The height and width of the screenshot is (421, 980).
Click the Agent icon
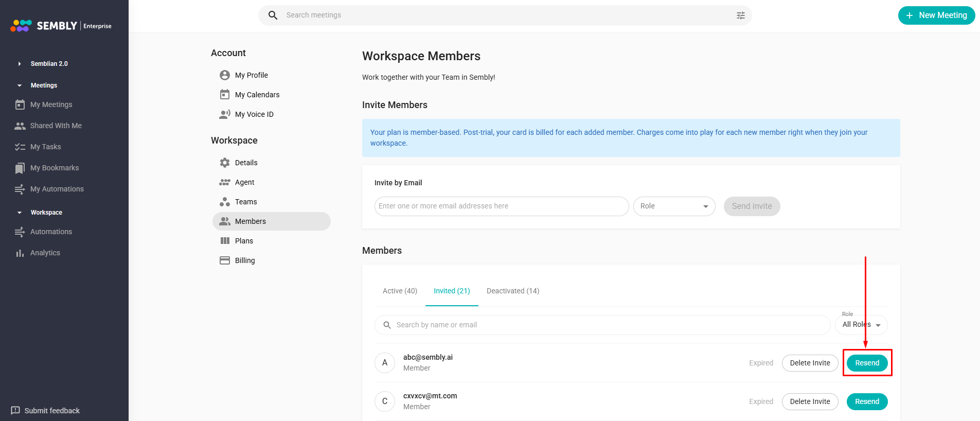pyautogui.click(x=225, y=182)
